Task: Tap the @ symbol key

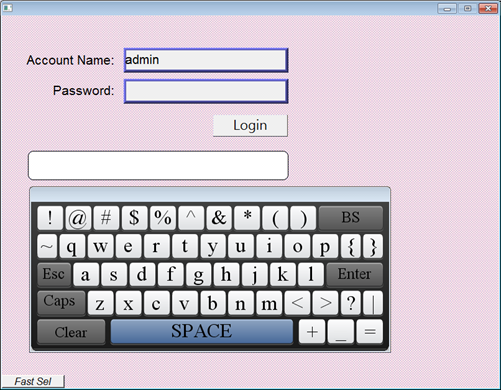Action: pyautogui.click(x=78, y=218)
